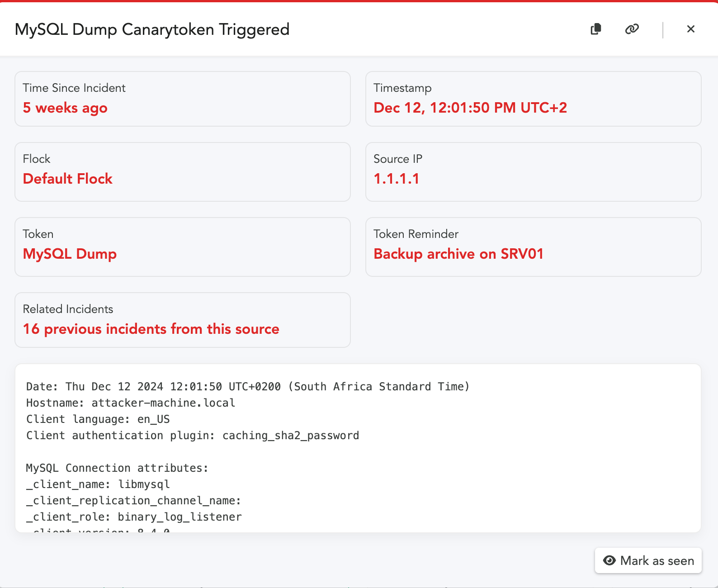Screen dimensions: 718x588
Task: Copy incident details with the clipboard icon
Action: pyautogui.click(x=596, y=29)
